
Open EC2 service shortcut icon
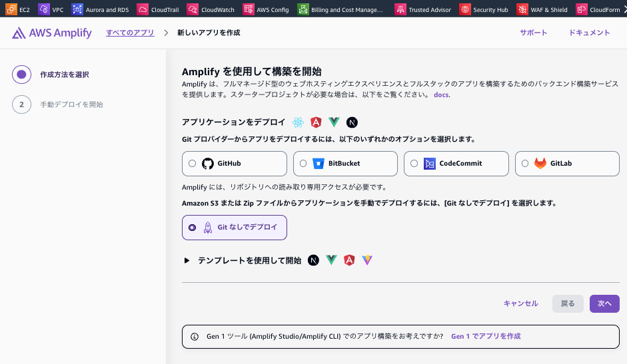click(x=11, y=9)
